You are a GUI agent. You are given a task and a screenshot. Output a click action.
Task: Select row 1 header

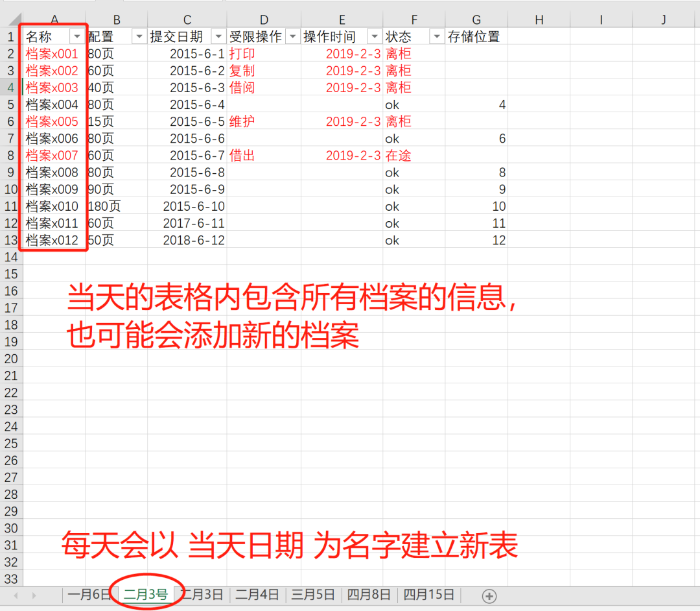click(x=11, y=36)
